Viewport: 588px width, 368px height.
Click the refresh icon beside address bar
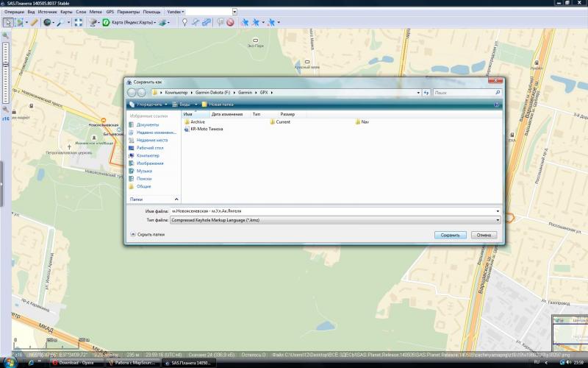[426, 93]
